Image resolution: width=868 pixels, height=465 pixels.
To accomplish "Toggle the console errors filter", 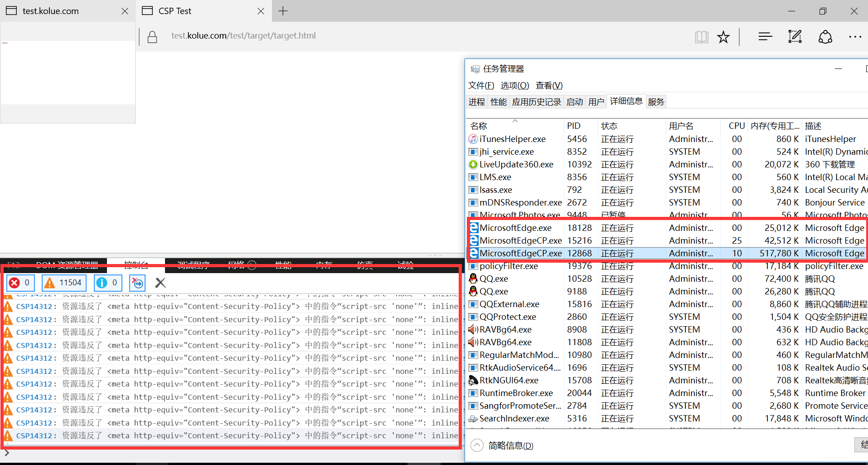I will [20, 283].
